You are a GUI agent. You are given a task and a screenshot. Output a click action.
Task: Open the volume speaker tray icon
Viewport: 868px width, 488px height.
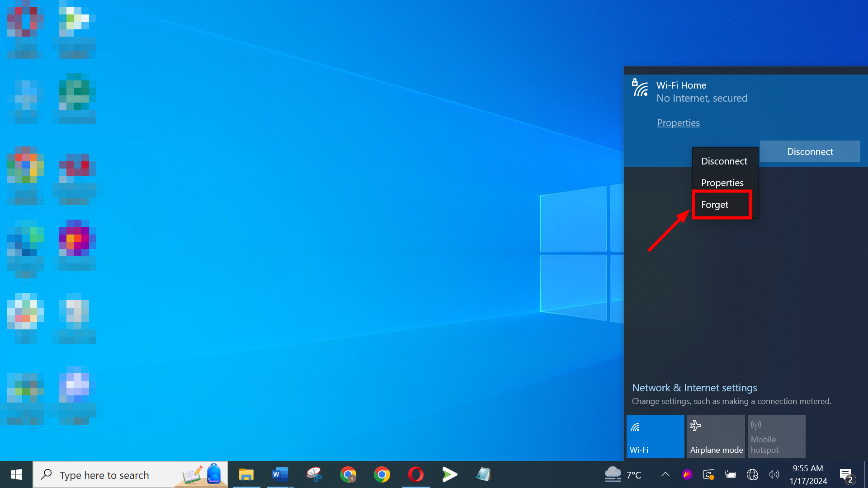[x=774, y=474]
